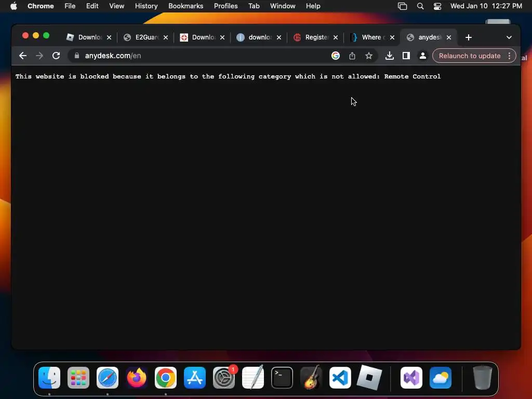Click the date and time in menu bar
The height and width of the screenshot is (399, 532).
coord(486,6)
